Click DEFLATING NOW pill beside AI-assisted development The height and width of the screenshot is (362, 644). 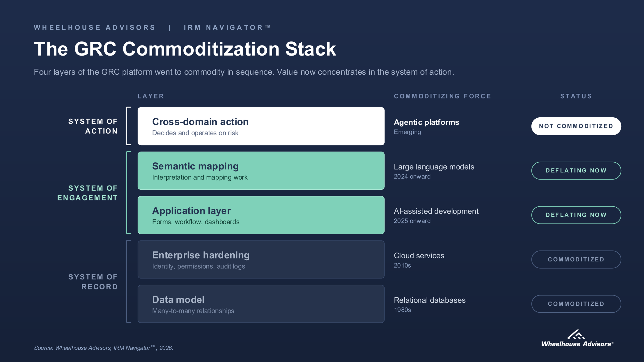(x=576, y=215)
